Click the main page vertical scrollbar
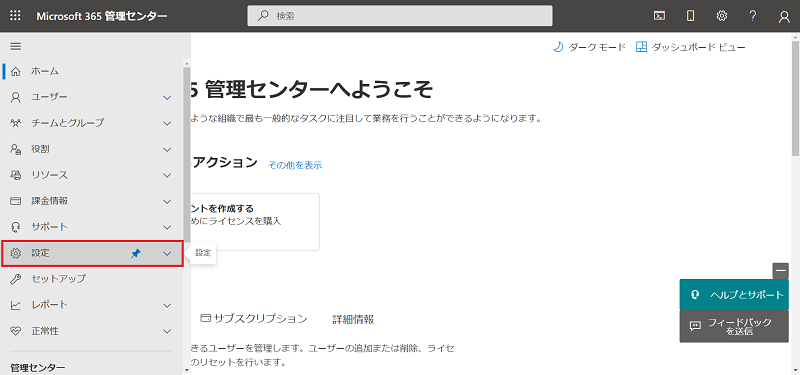The height and width of the screenshot is (375, 800). pyautogui.click(x=795, y=97)
